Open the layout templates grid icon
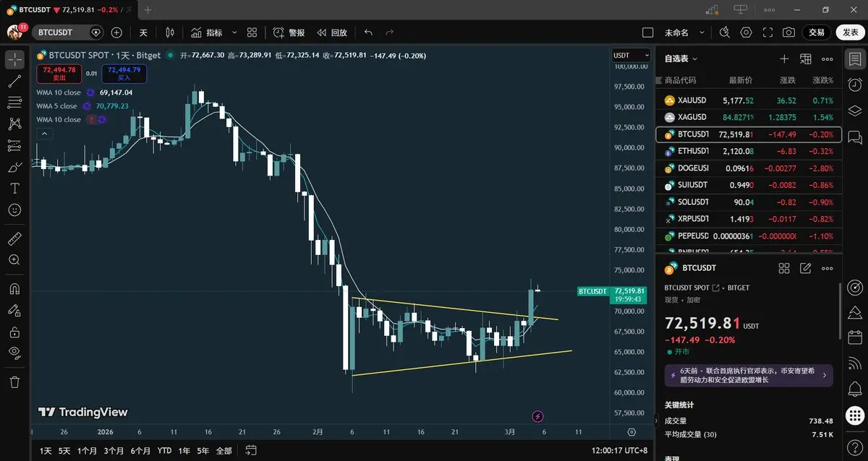The width and height of the screenshot is (868, 461). [x=252, y=33]
